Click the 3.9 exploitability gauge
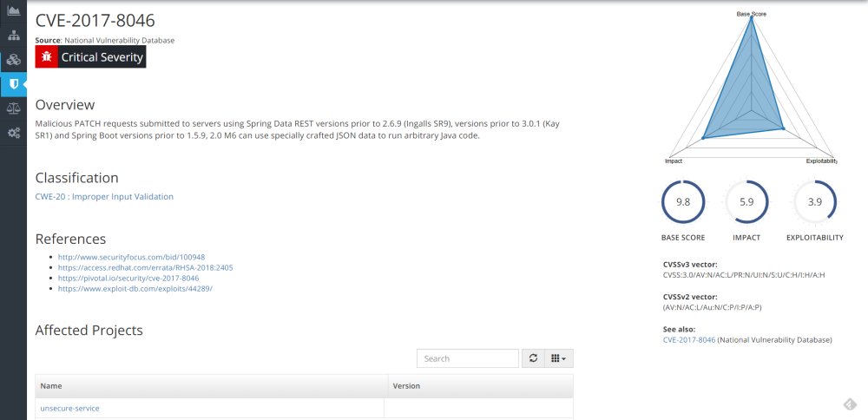Screen dimensions: 868x420 815,202
